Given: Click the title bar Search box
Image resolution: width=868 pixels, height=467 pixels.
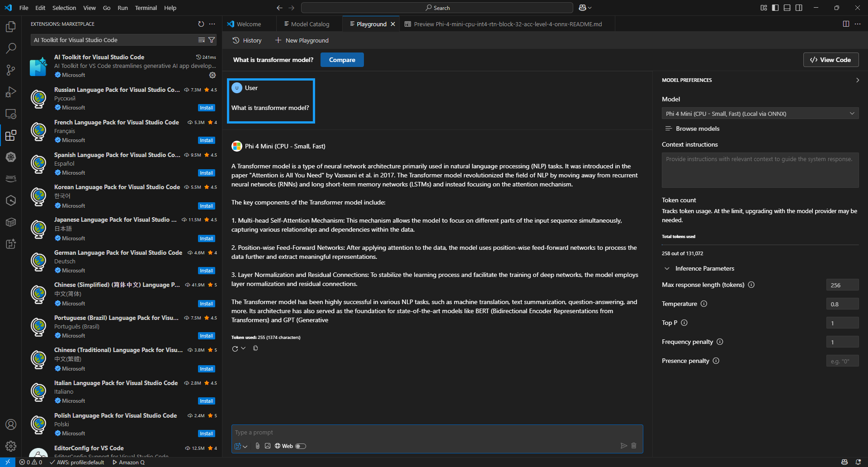Looking at the screenshot, I should coord(437,8).
